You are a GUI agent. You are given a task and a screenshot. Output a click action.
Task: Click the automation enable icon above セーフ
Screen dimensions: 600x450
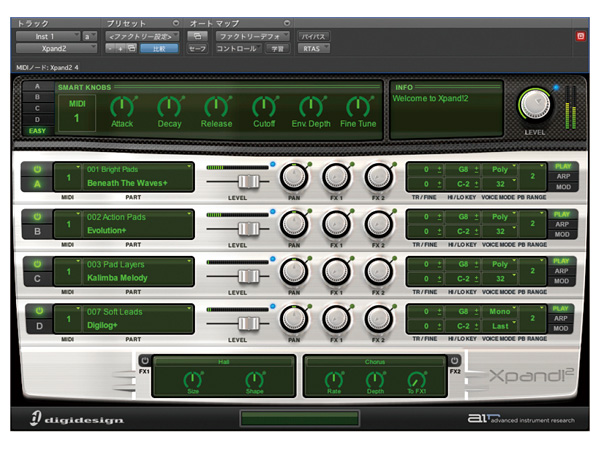coord(197,36)
